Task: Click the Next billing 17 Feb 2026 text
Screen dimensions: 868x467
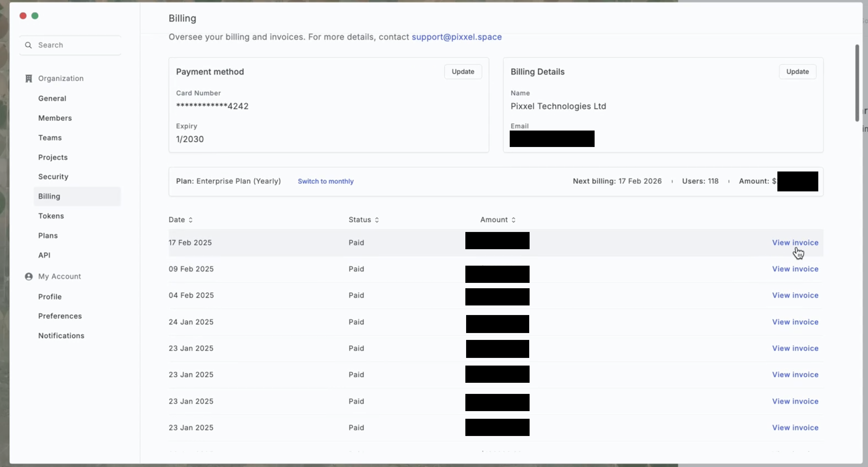Action: [617, 181]
